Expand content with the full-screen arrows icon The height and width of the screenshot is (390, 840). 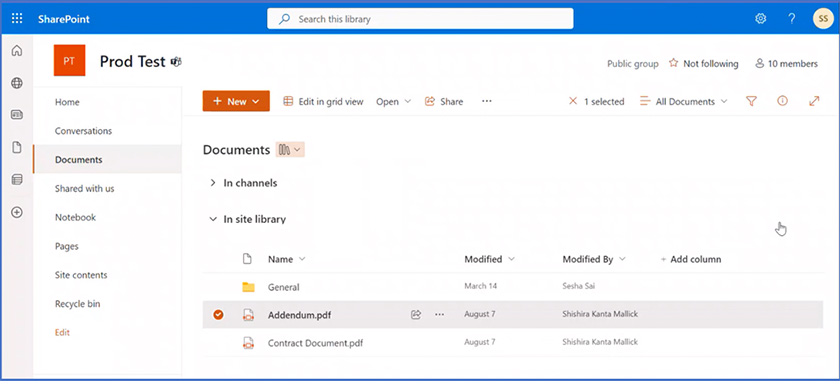point(814,101)
